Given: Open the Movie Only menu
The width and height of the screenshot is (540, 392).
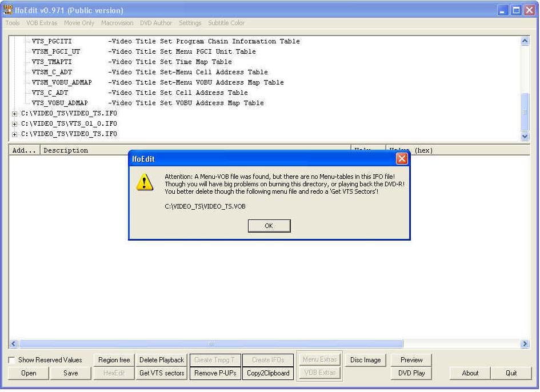Looking at the screenshot, I should [x=79, y=23].
